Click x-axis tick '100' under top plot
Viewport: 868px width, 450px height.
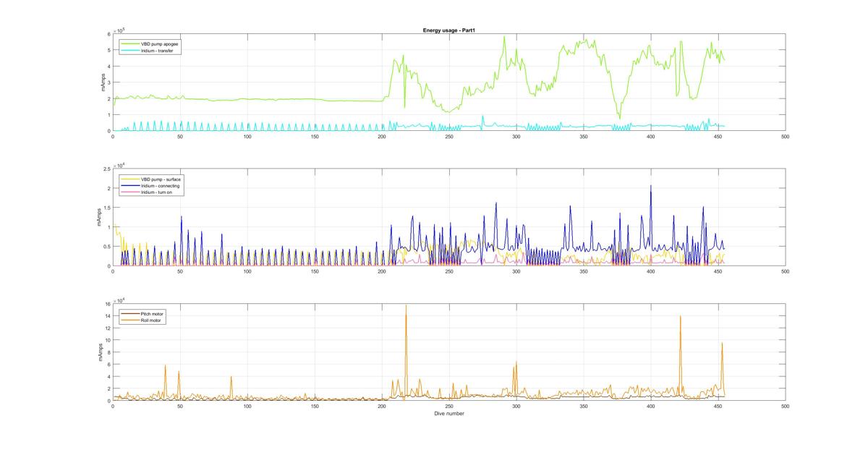[247, 136]
